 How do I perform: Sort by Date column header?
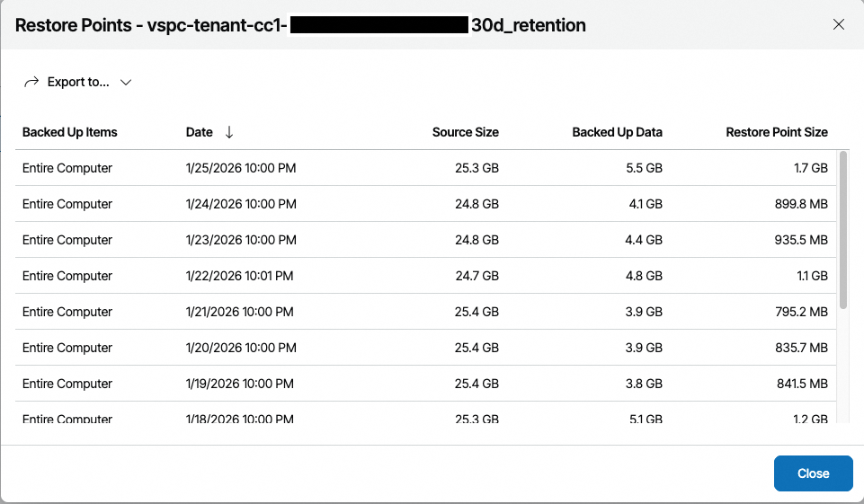[199, 132]
